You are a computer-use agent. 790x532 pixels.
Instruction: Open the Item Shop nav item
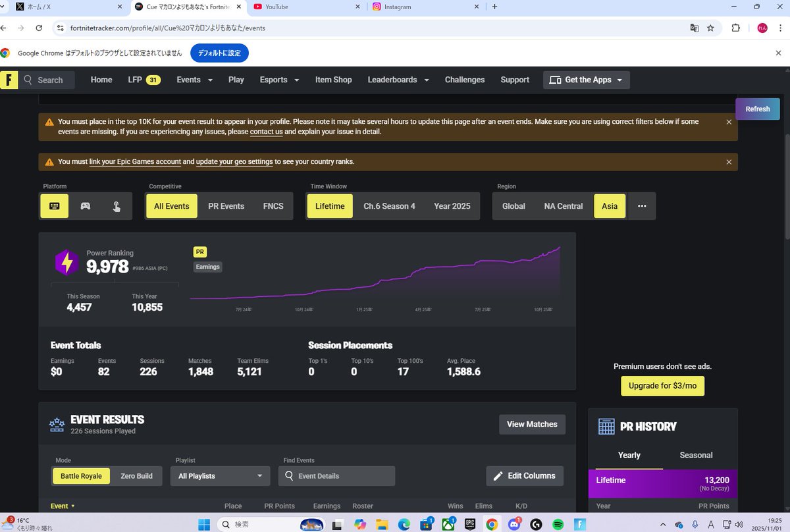click(333, 80)
